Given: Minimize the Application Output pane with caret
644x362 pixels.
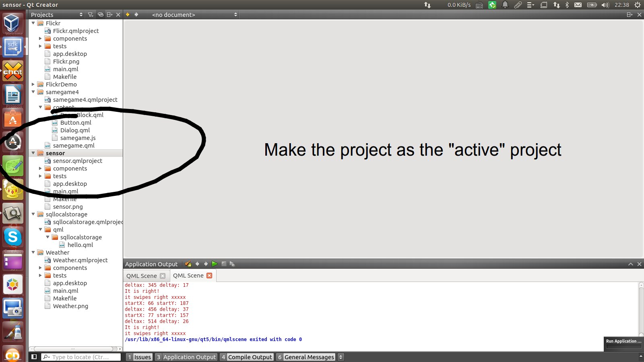Looking at the screenshot, I should click(630, 264).
